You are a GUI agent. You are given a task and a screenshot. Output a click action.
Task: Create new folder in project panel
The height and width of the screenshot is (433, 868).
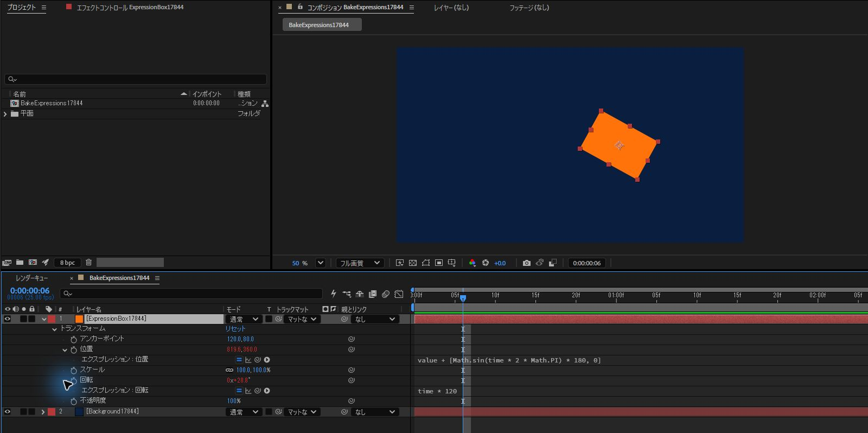(x=20, y=263)
